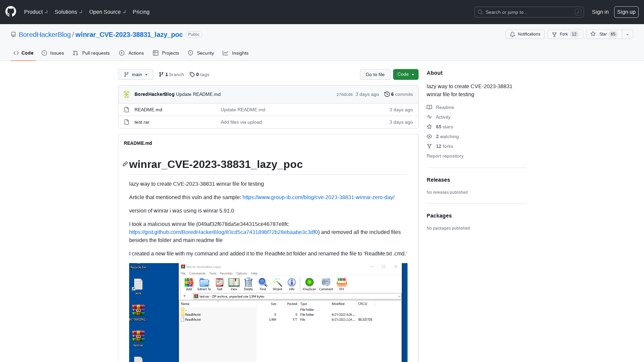Open the Pricing page

pyautogui.click(x=141, y=12)
